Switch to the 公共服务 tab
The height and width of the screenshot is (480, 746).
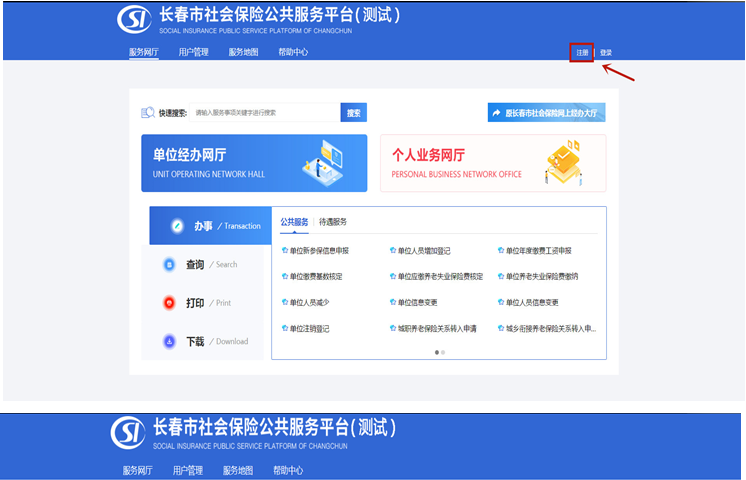[294, 222]
